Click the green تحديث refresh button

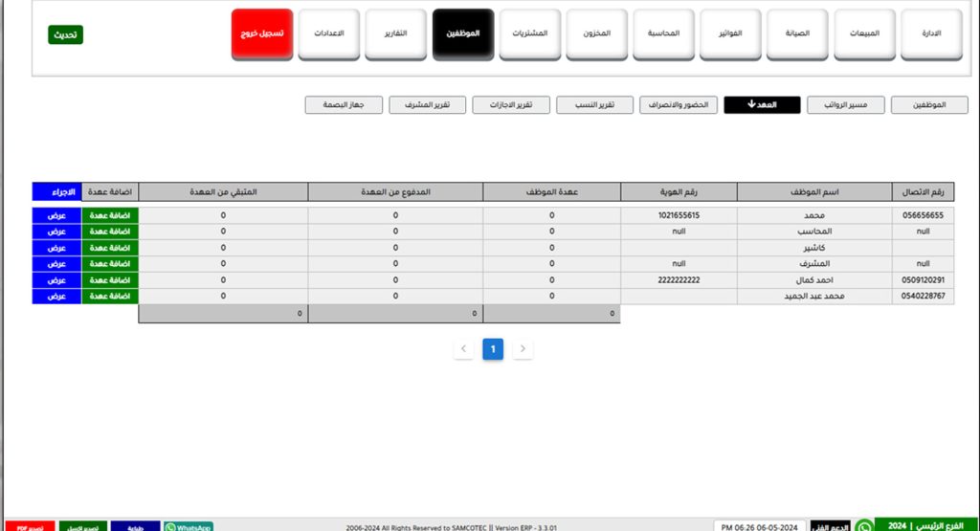tap(66, 34)
